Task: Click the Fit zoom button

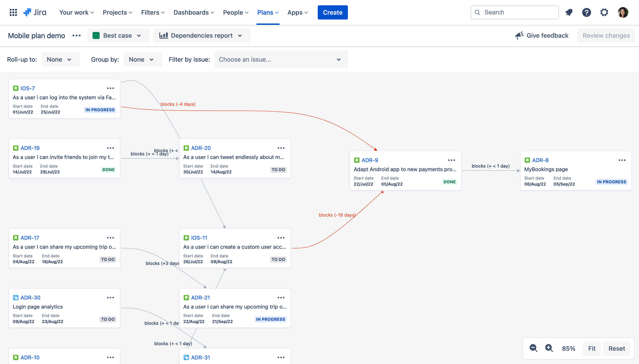Action: pos(592,348)
